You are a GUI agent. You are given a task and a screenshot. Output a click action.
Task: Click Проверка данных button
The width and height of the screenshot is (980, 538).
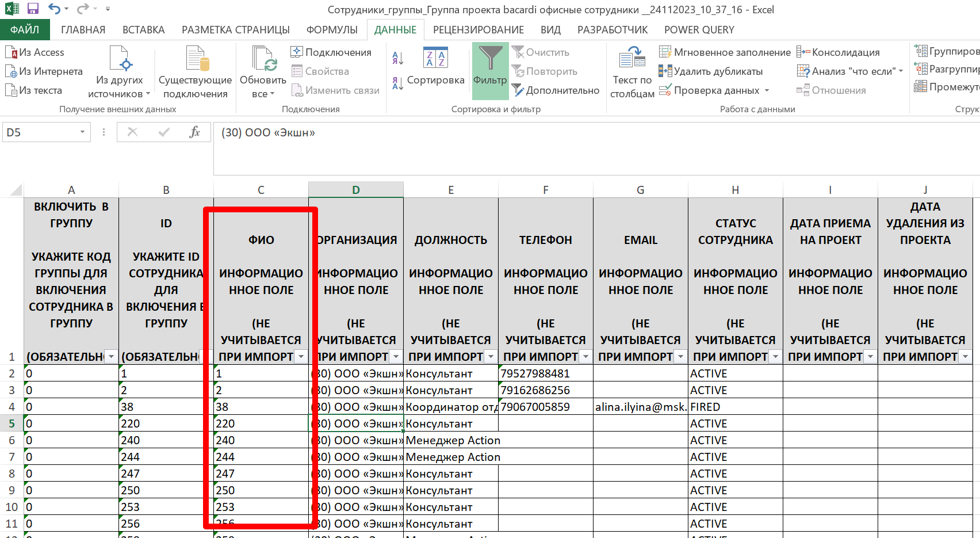(710, 90)
